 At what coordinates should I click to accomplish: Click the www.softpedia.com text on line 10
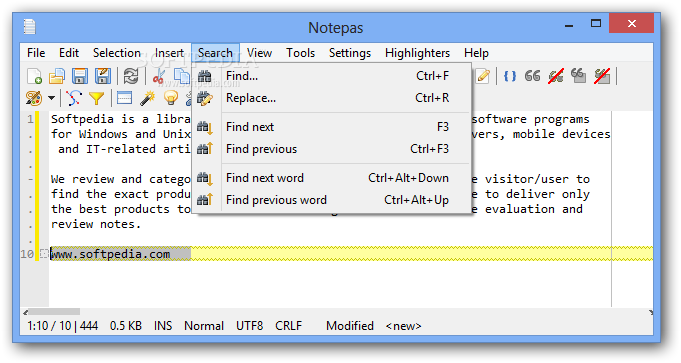[110, 254]
